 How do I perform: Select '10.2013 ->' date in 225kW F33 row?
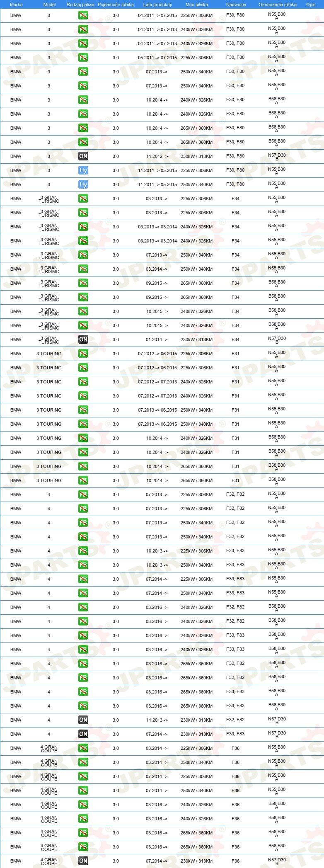pyautogui.click(x=157, y=551)
